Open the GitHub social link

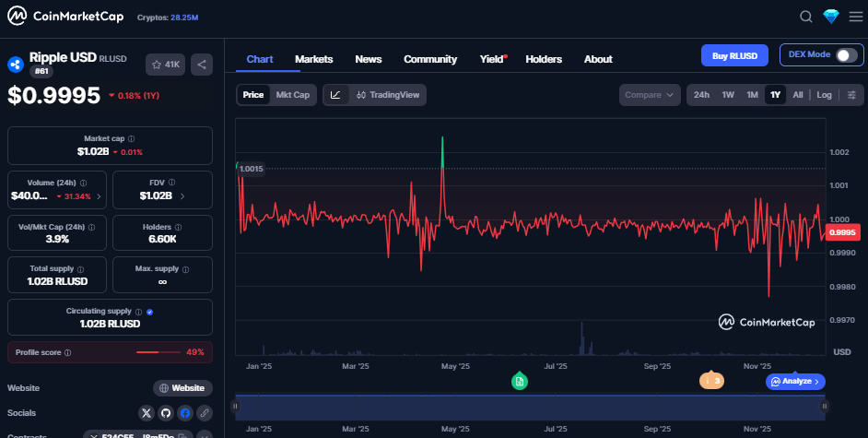(166, 412)
